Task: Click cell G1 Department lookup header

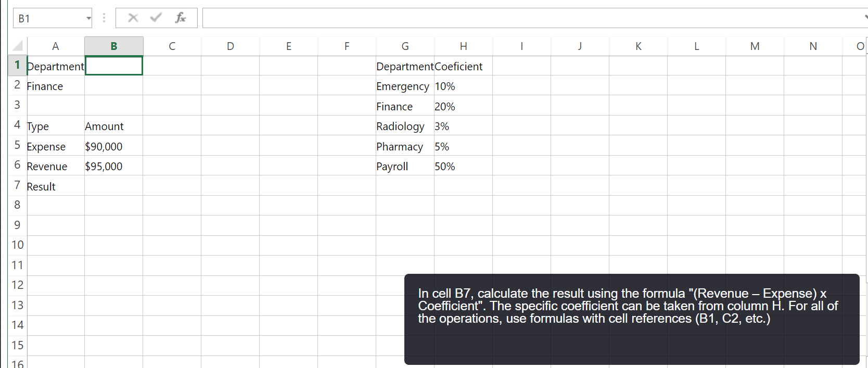Action: coord(405,66)
